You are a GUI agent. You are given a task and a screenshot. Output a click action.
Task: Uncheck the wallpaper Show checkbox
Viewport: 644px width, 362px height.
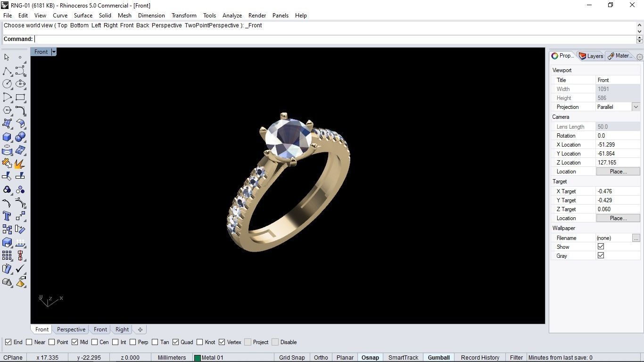pyautogui.click(x=601, y=247)
